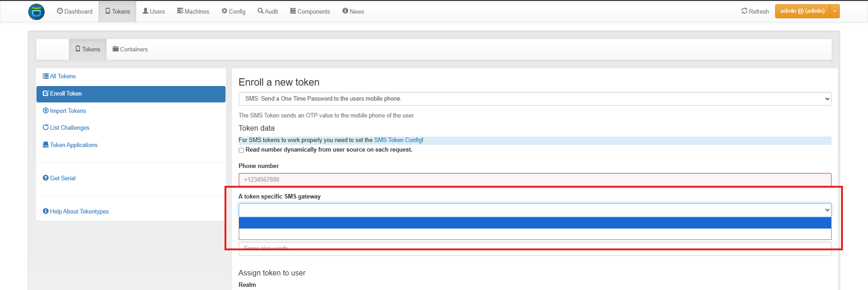The width and height of the screenshot is (868, 290).
Task: Click the Get Serial link
Action: pyautogui.click(x=59, y=178)
